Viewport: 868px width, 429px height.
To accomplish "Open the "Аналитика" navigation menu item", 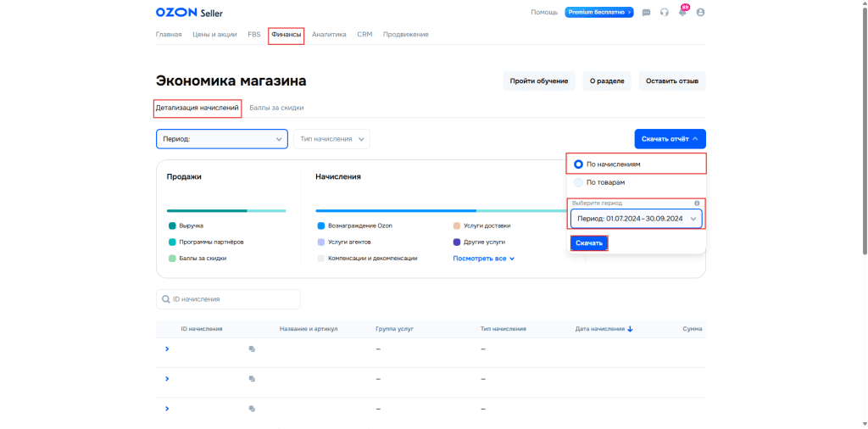I will (x=329, y=35).
